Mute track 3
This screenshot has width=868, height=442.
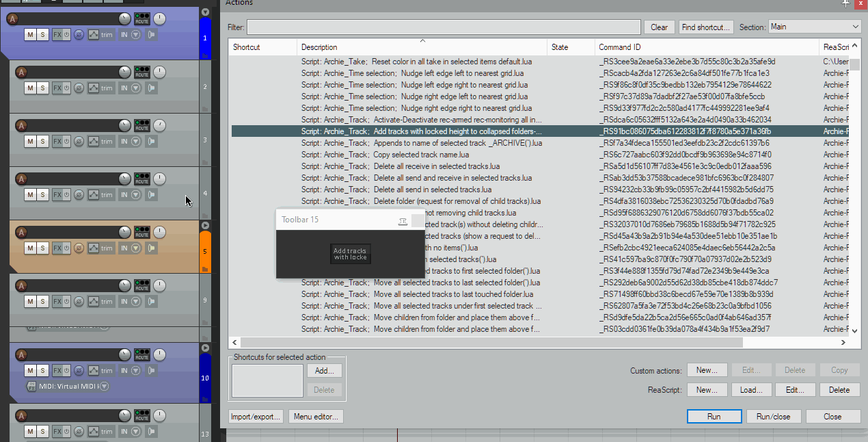tap(30, 141)
